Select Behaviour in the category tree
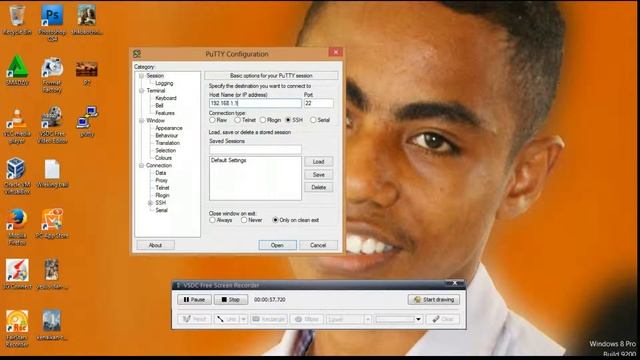This screenshot has height=360, width=640. point(167,136)
